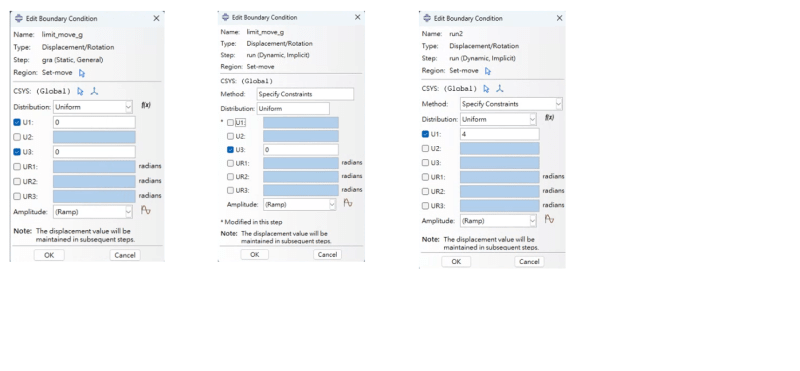Click Cancel in gra step dialog
This screenshot has height=371, width=800.
[x=124, y=255]
